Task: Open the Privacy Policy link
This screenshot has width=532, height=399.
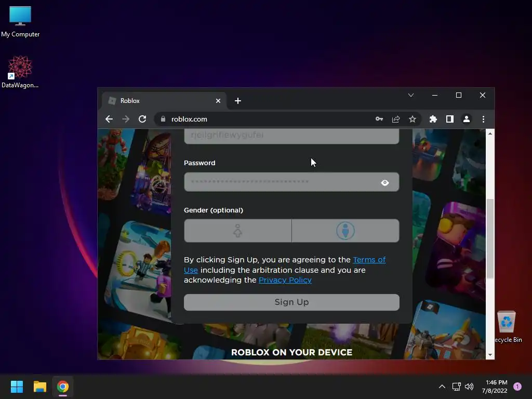Action: coord(285,280)
